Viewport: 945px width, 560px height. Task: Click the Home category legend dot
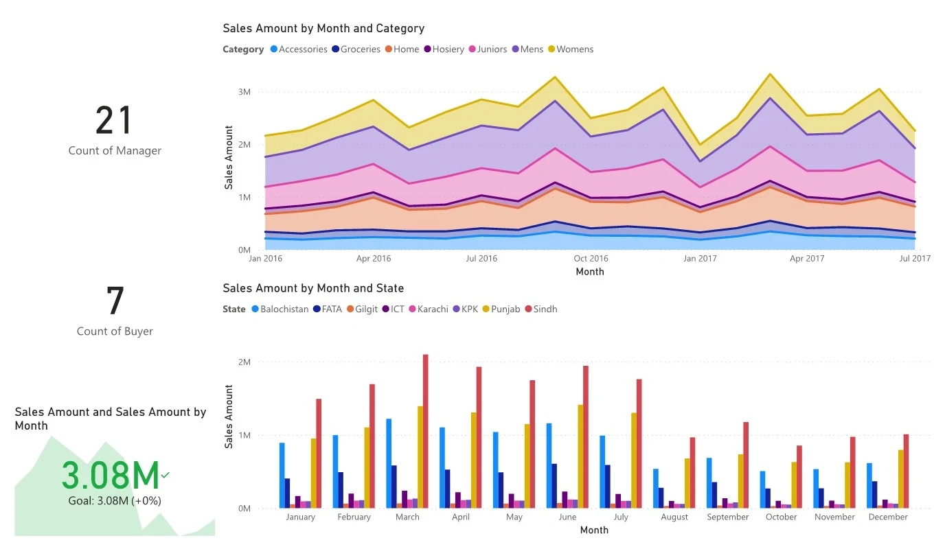tap(389, 49)
